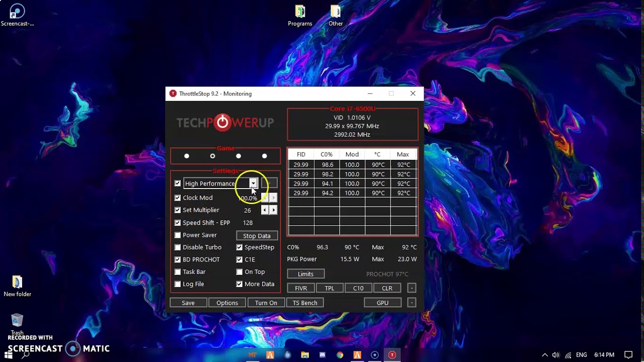Increase the Set Multiplier value
Screen dimensions: 644x362
273,210
